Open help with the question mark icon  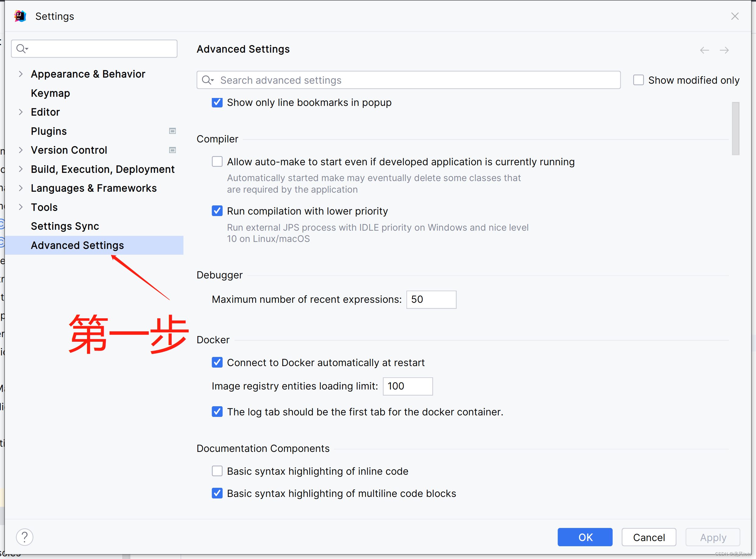[x=25, y=537]
